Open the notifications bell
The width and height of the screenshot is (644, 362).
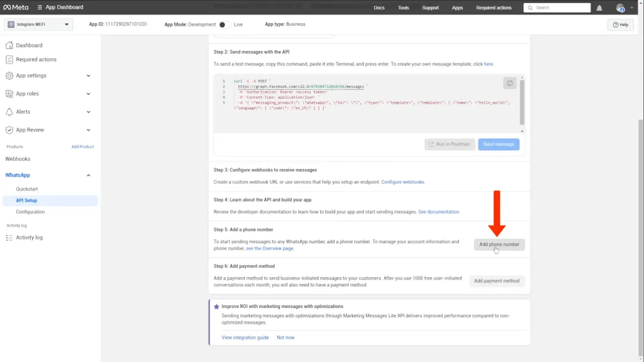(599, 8)
